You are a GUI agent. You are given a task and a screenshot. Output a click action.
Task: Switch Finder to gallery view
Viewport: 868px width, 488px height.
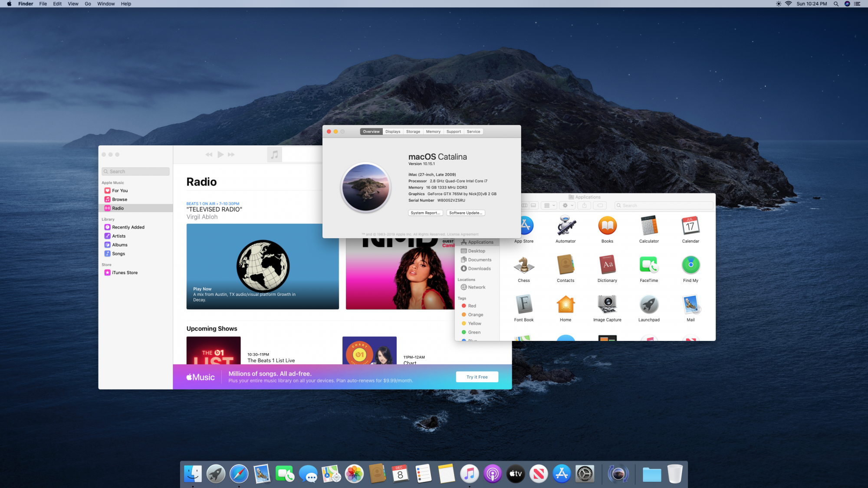[x=534, y=206]
